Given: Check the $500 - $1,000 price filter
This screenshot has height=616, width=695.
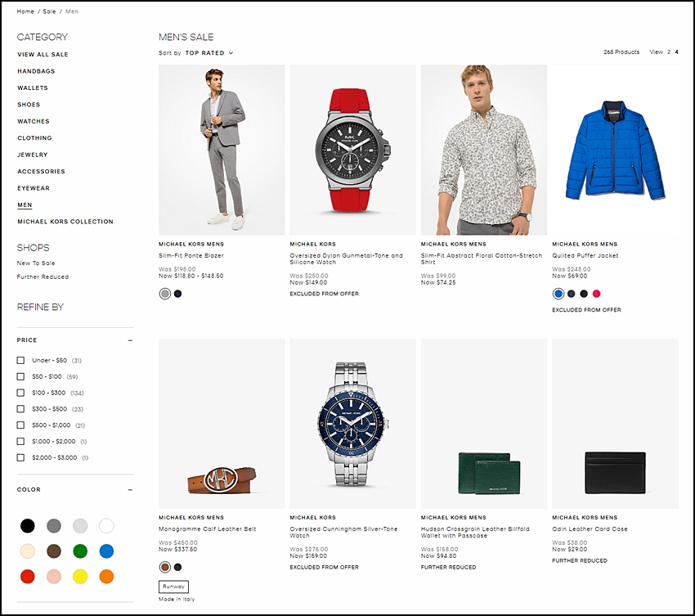Looking at the screenshot, I should (x=20, y=425).
